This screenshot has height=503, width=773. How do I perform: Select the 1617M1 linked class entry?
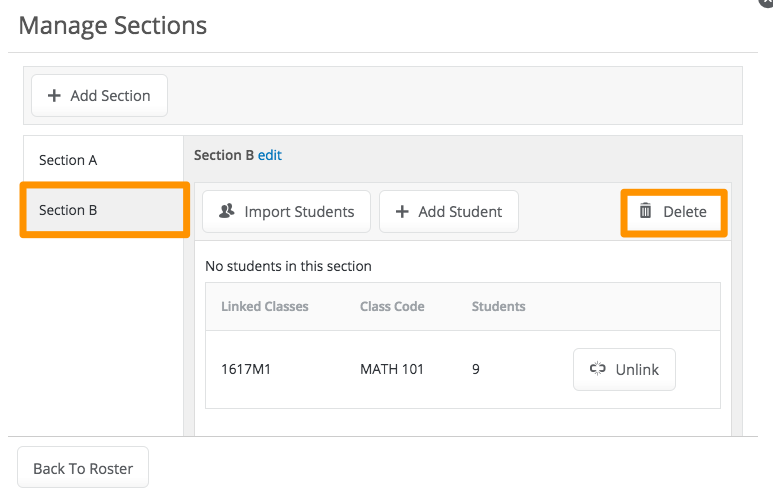[x=246, y=369]
